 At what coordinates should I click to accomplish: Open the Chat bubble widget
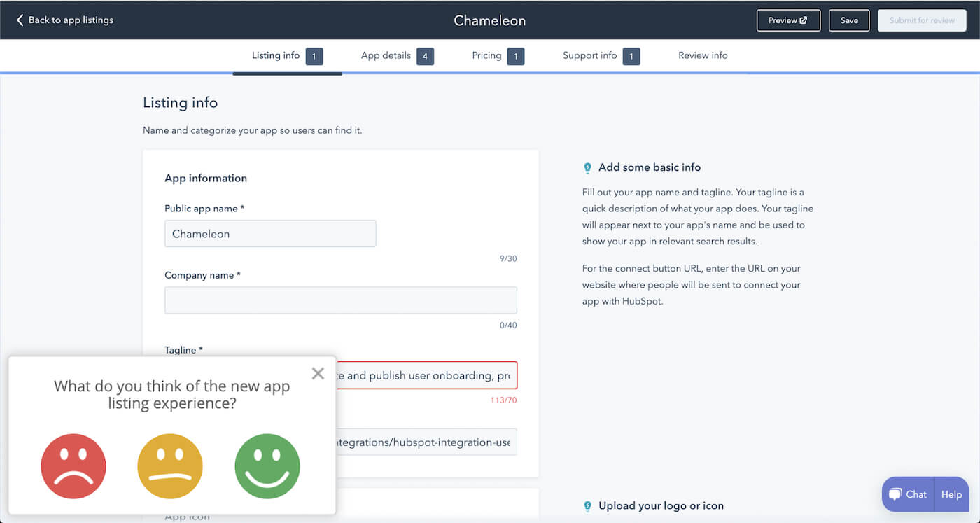click(x=908, y=494)
